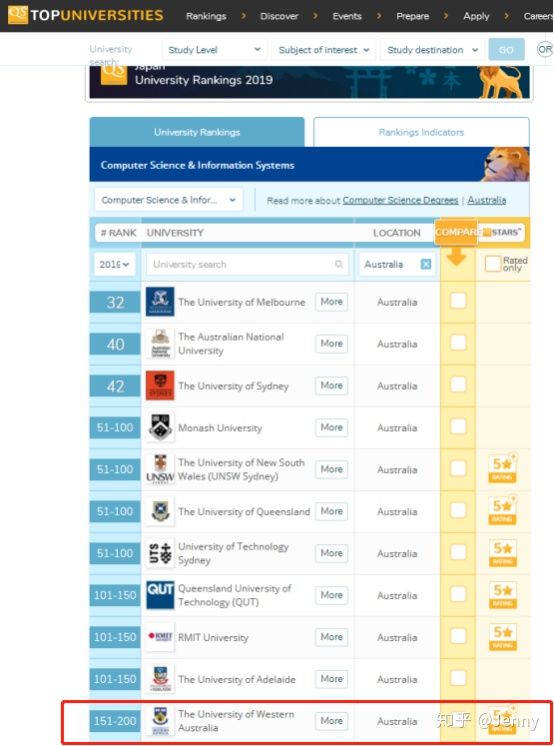Click the University of Melbourne crest logo
Viewport: 554px width, 746px height.
(160, 302)
